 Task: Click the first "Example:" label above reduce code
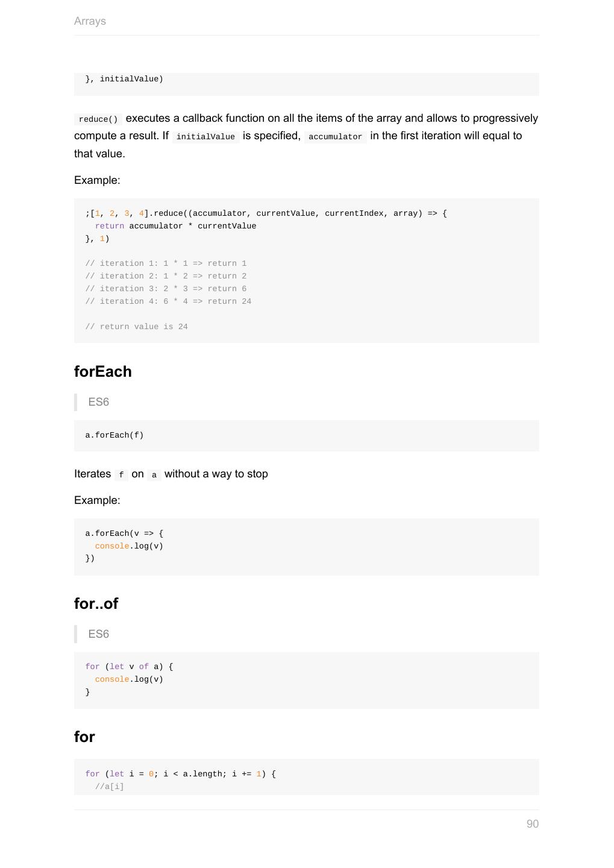tap(97, 180)
